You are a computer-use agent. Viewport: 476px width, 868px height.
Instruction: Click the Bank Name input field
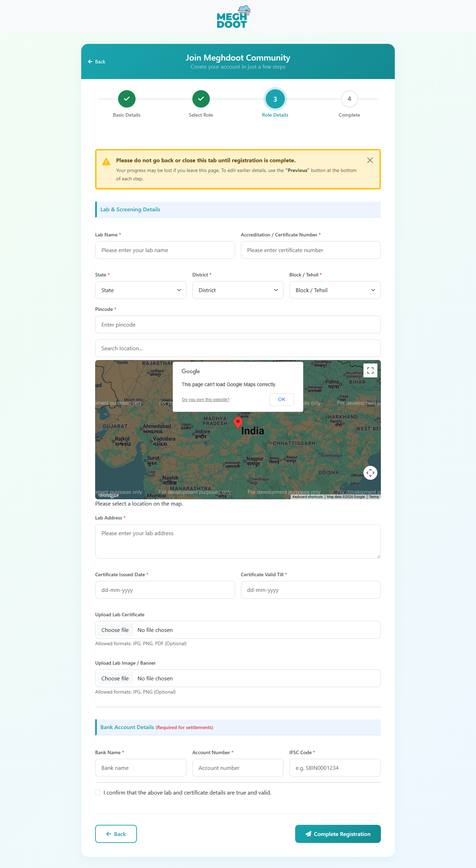click(x=141, y=768)
